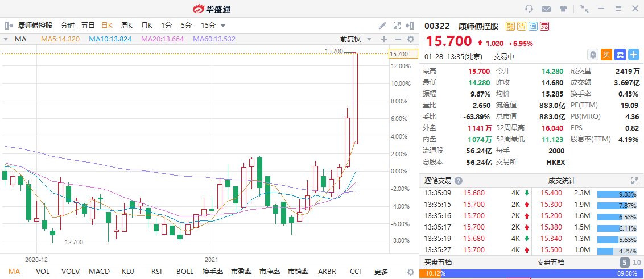The height and width of the screenshot is (279, 644).
Task: Click the 10.12% buy ratio bar
Action: 430,274
